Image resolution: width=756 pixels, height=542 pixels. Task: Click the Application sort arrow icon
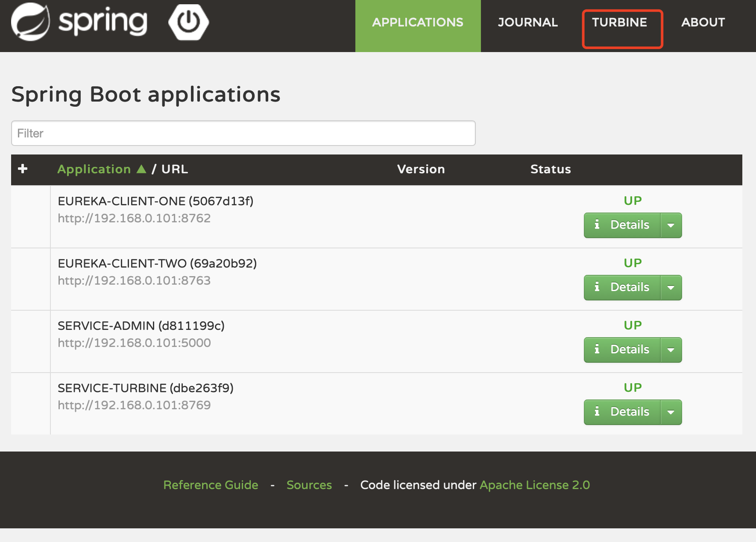point(141,169)
